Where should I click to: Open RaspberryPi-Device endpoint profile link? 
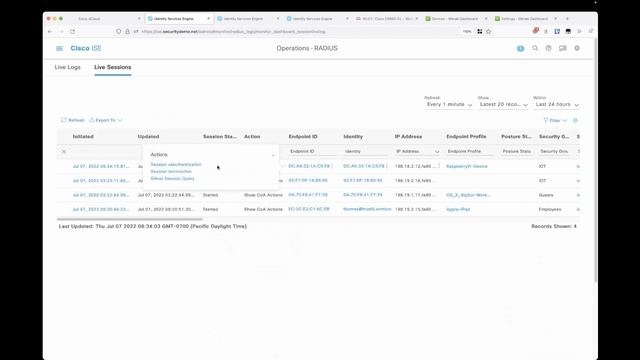[x=467, y=167]
